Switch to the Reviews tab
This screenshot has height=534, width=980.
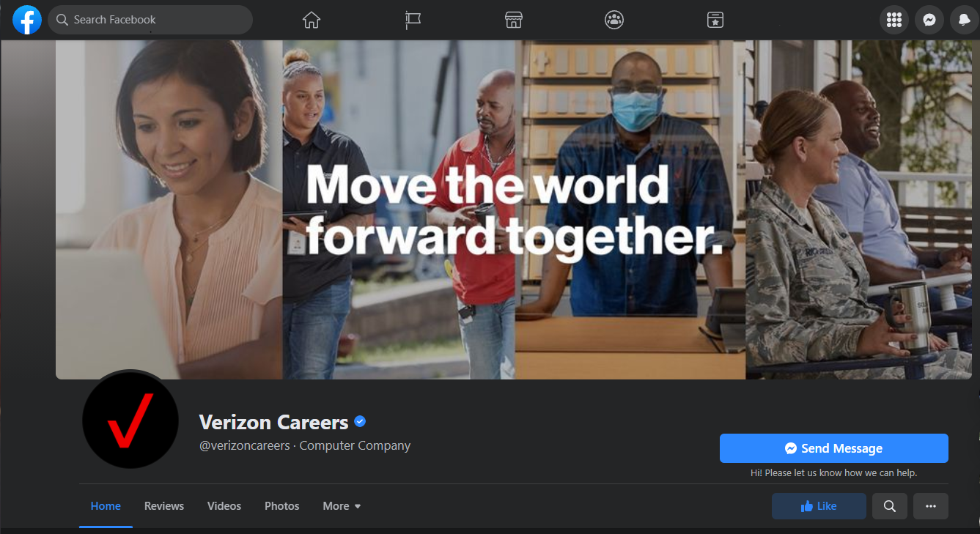tap(164, 506)
